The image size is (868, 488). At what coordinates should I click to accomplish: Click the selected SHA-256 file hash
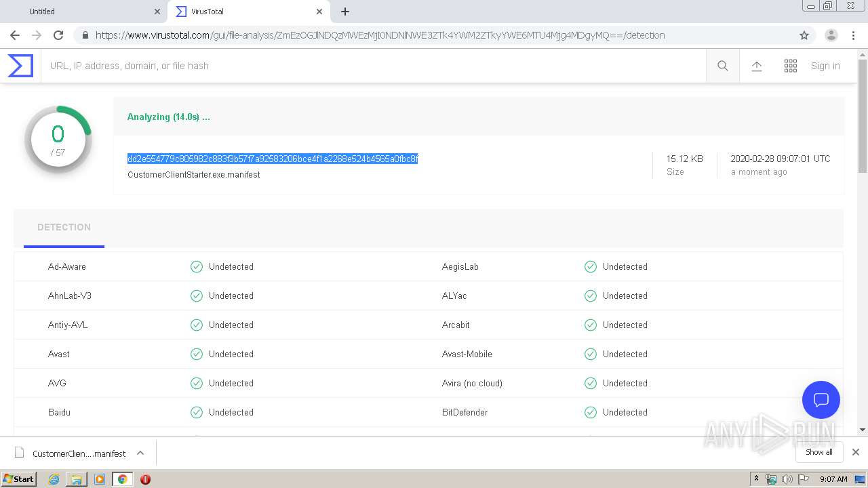[x=273, y=159]
